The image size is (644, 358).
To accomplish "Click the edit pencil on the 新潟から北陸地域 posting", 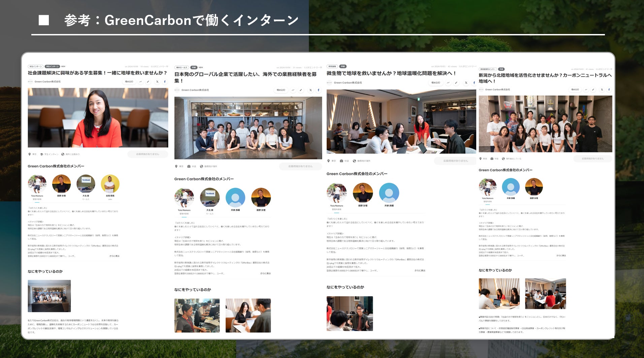I will pyautogui.click(x=593, y=90).
